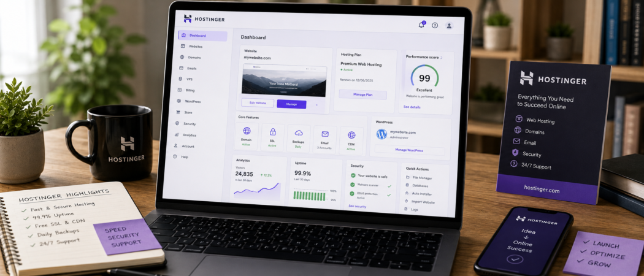Click the Analytics chart icon in sidebar
Image resolution: width=644 pixels, height=276 pixels.
coord(177,135)
